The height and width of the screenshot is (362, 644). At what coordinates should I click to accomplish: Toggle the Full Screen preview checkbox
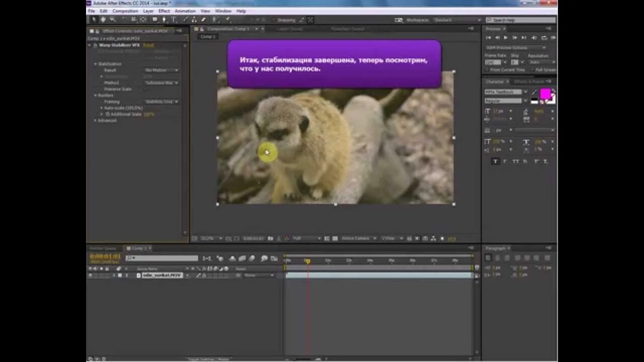[x=533, y=70]
